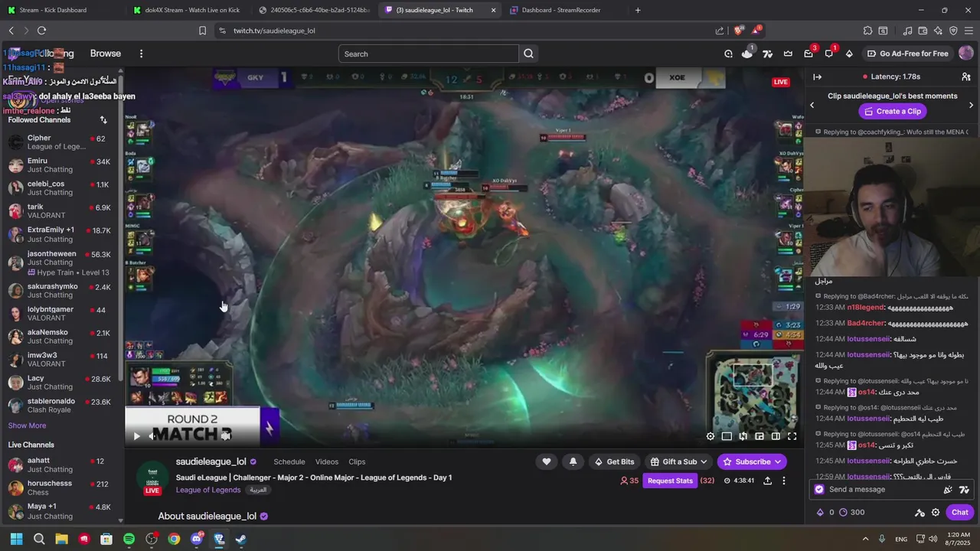The width and height of the screenshot is (980, 551).
Task: Toggle the followed channels sort button
Action: pos(103,120)
